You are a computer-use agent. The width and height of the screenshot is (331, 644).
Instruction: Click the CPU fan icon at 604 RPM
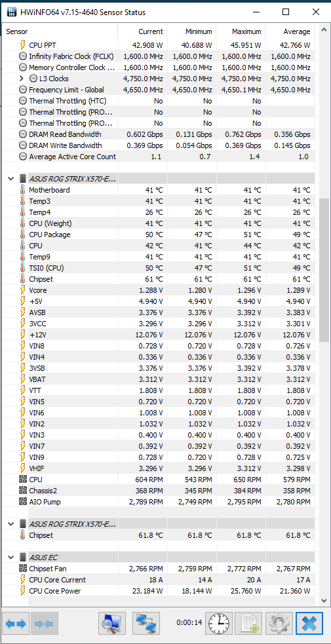click(x=22, y=480)
